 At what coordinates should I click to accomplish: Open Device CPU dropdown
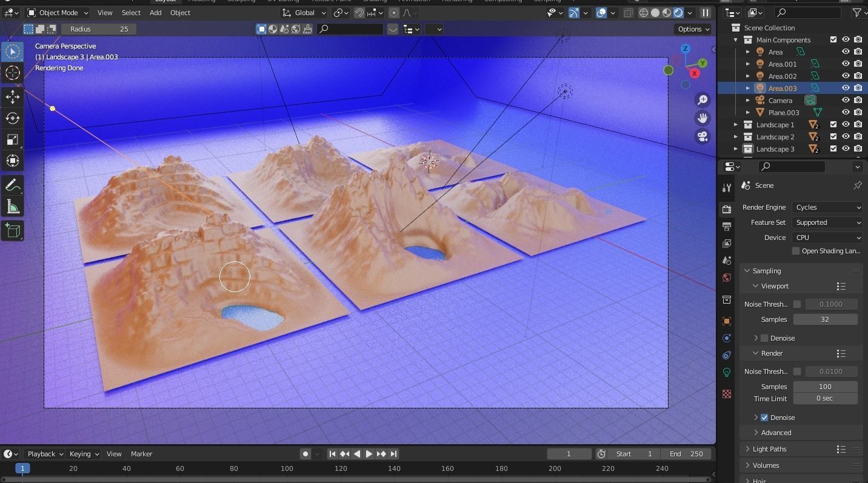coord(827,238)
